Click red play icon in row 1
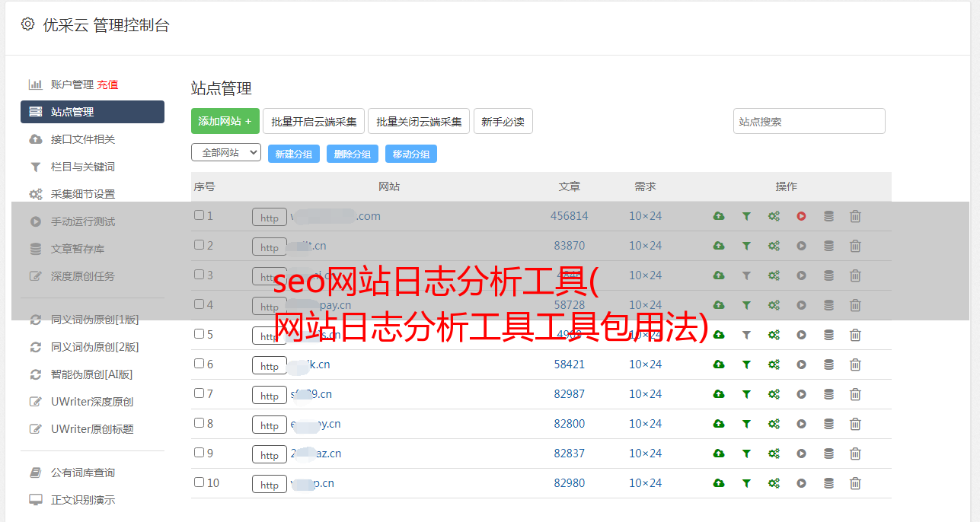 pyautogui.click(x=801, y=216)
